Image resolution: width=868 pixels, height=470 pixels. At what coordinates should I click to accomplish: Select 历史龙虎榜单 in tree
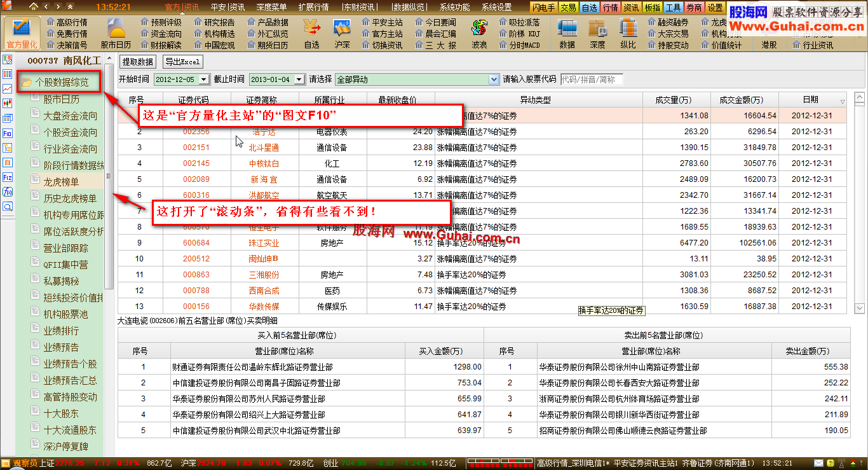[x=70, y=198]
